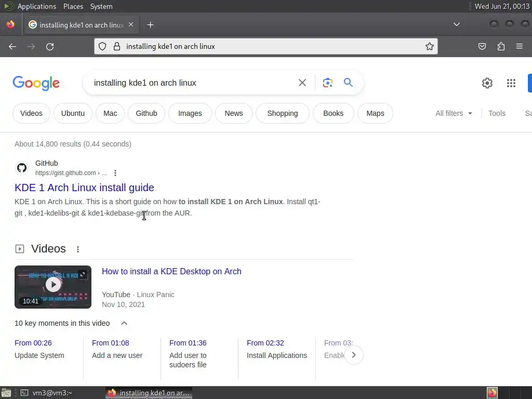Select the Ubuntu filter chip
This screenshot has height=399, width=532.
click(73, 113)
